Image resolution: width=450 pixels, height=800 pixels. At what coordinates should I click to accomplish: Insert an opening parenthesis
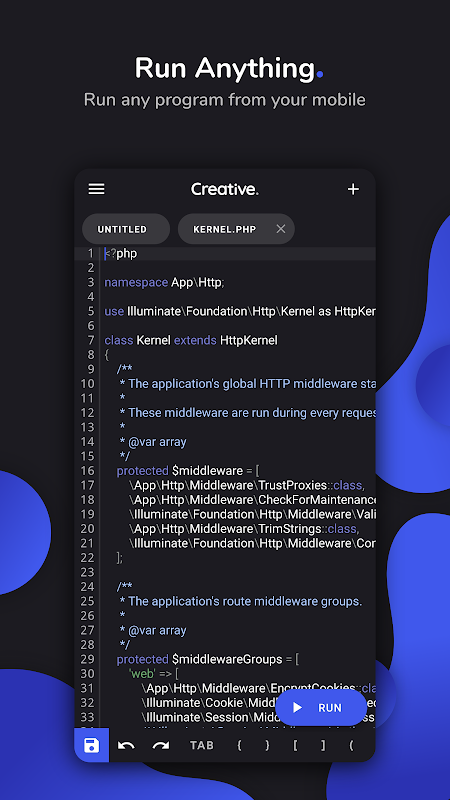pyautogui.click(x=351, y=745)
